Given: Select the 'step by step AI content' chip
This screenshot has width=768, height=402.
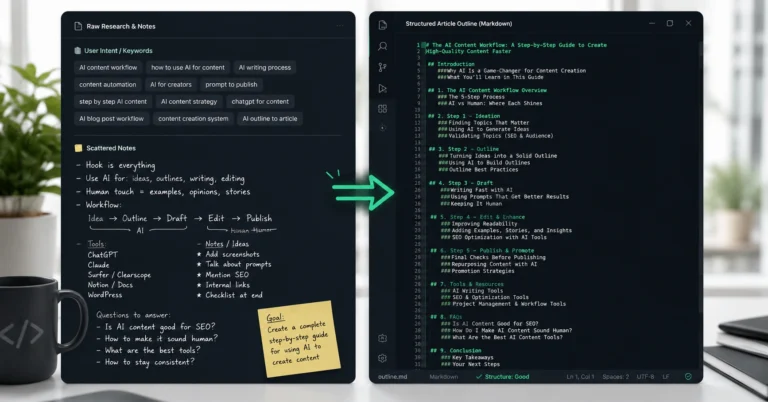Looking at the screenshot, I should click(x=113, y=102).
